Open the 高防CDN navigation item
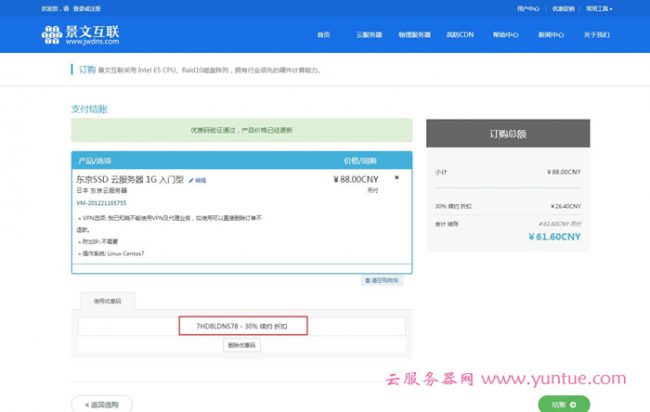 click(x=460, y=35)
